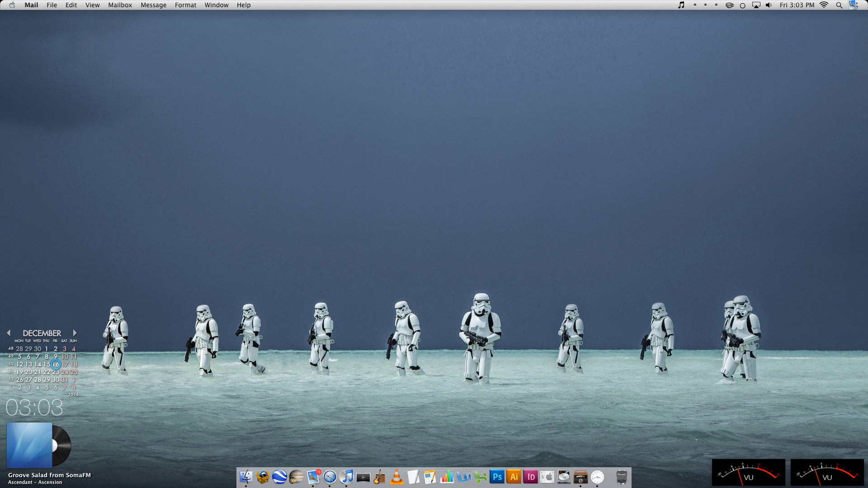The image size is (868, 488).
Task: Go to previous month in calendar widget
Action: tap(9, 333)
